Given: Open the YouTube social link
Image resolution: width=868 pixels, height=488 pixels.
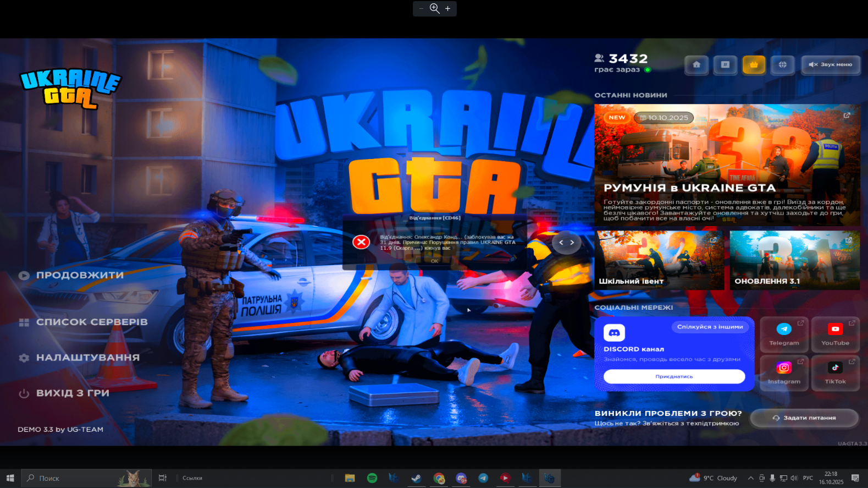Looking at the screenshot, I should tap(835, 335).
